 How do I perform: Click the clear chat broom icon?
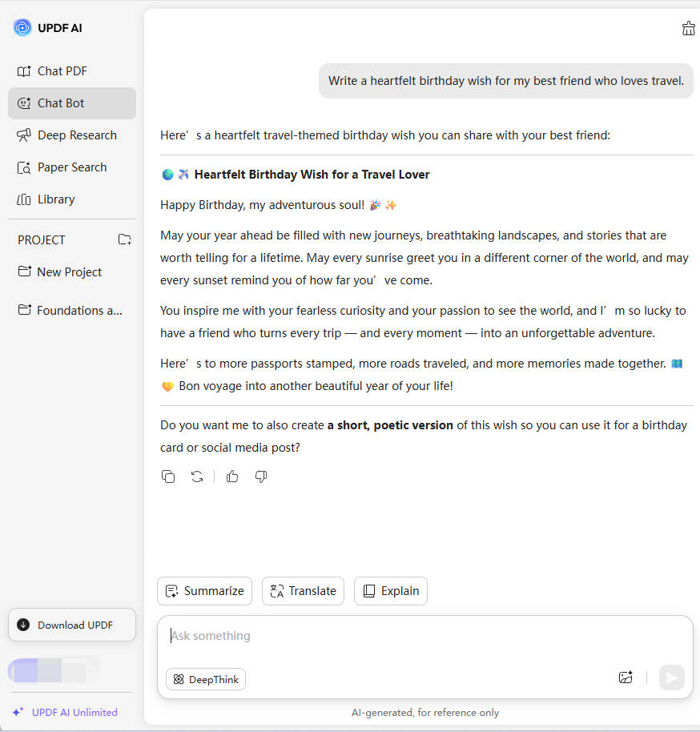coord(688,29)
